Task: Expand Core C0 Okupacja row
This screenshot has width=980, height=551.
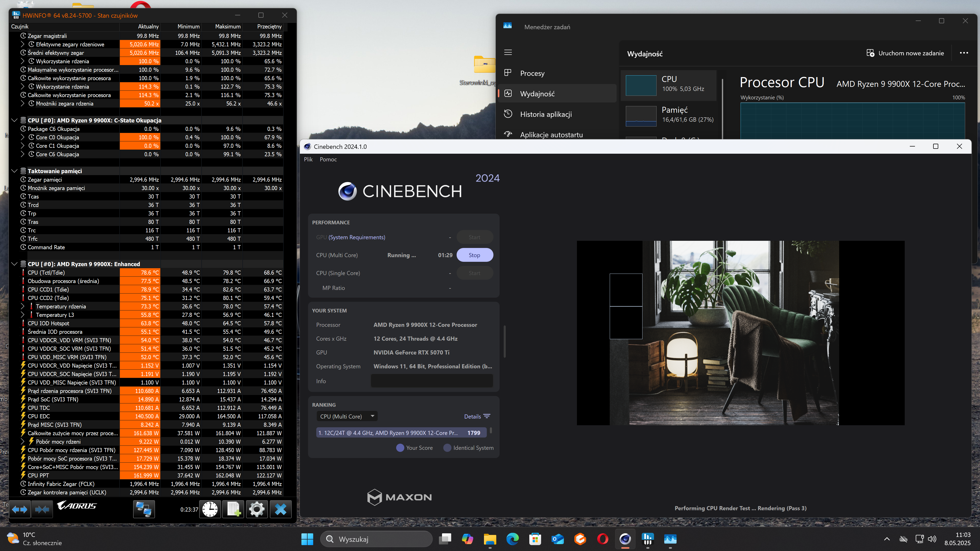Action: 23,137
